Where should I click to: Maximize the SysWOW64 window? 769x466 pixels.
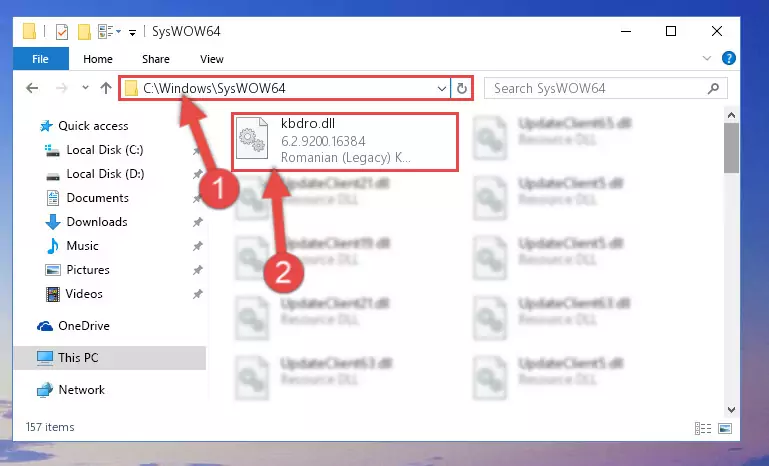671,31
